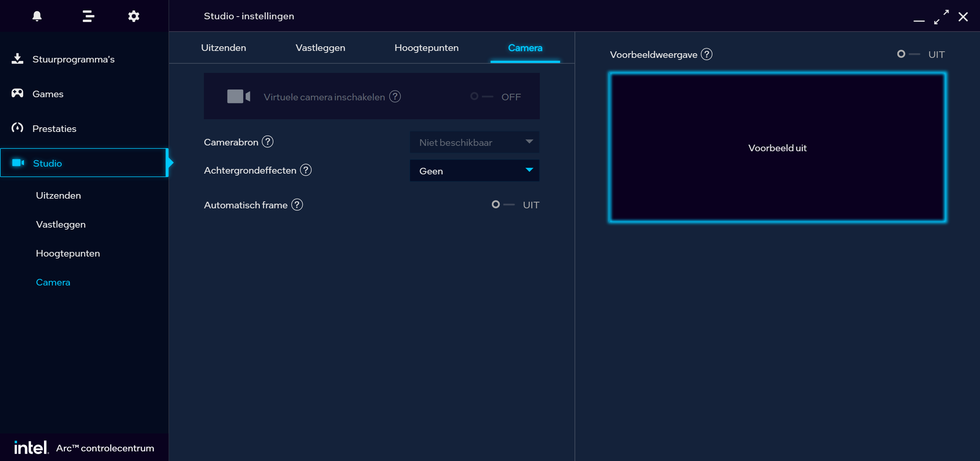Screen dimensions: 980x461
Task: Open Camera under Studio in sidebar
Action: [53, 282]
